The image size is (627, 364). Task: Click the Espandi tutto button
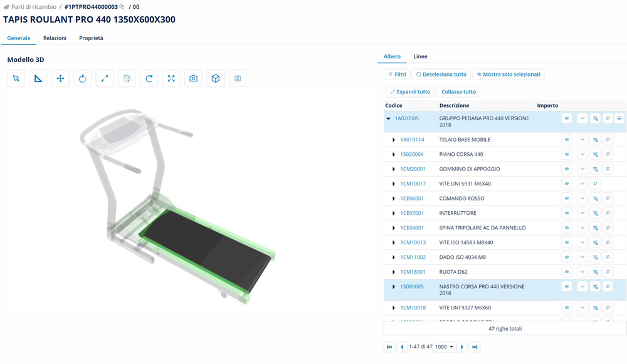click(x=410, y=91)
